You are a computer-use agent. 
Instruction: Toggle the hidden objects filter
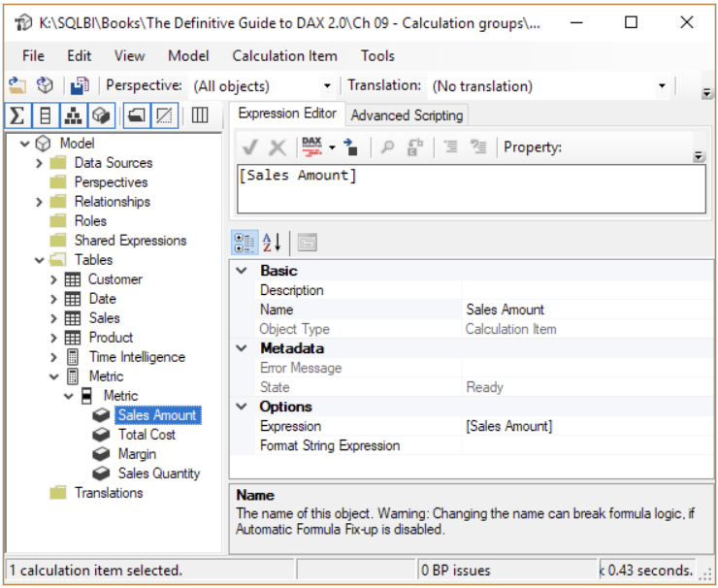pos(164,115)
